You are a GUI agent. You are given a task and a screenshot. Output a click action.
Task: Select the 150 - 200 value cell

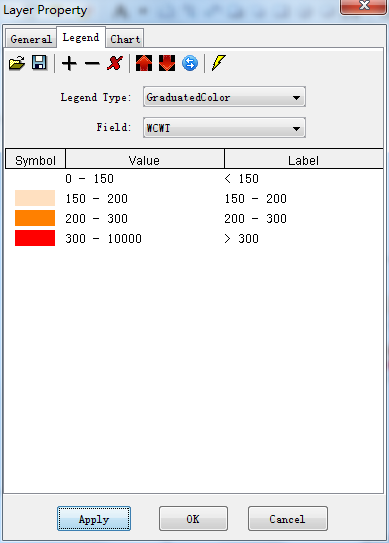pos(97,198)
